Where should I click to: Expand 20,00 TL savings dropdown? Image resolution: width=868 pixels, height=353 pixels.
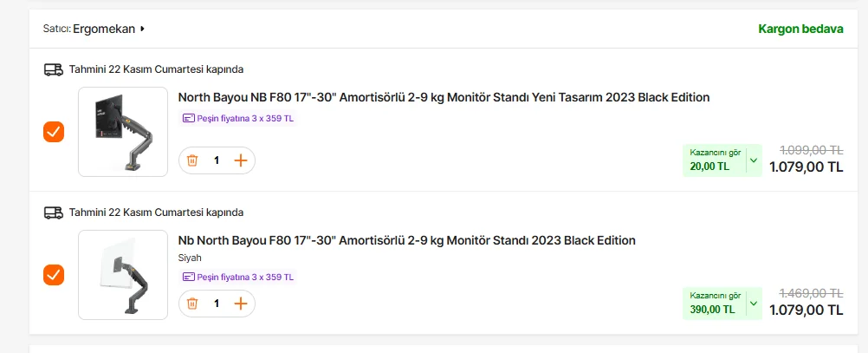click(753, 160)
